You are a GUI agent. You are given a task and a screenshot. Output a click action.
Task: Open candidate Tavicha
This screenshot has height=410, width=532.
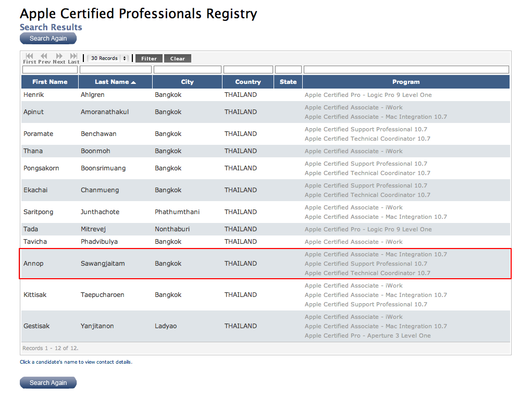point(35,241)
